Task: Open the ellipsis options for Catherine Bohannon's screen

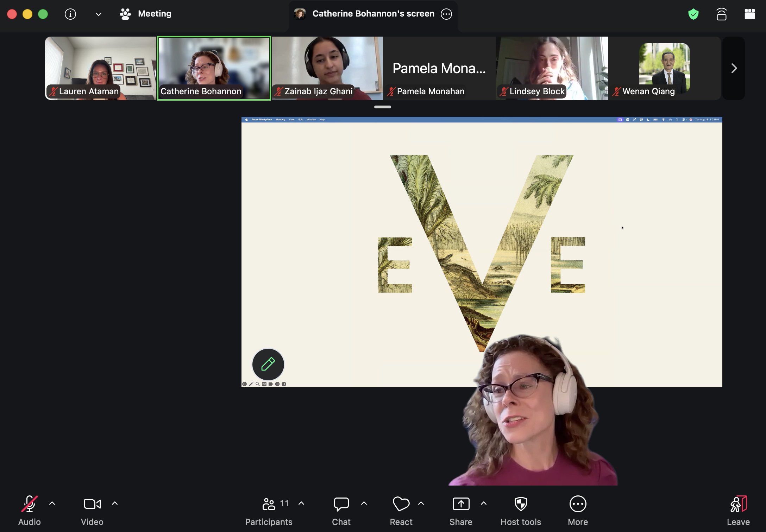Action: coord(446,14)
